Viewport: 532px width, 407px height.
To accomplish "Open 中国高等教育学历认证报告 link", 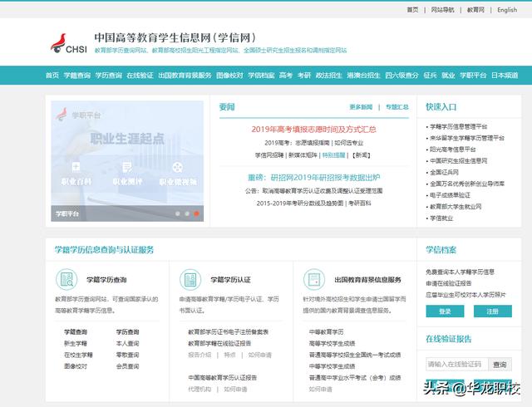I will click(x=222, y=377).
